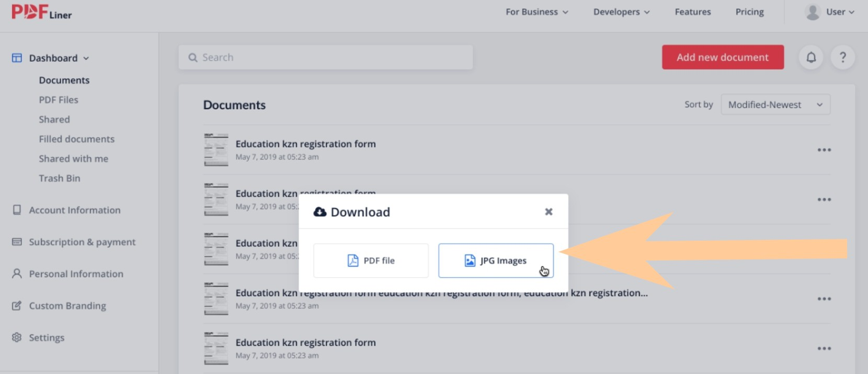
Task: Open the help question mark icon
Action: tap(842, 57)
